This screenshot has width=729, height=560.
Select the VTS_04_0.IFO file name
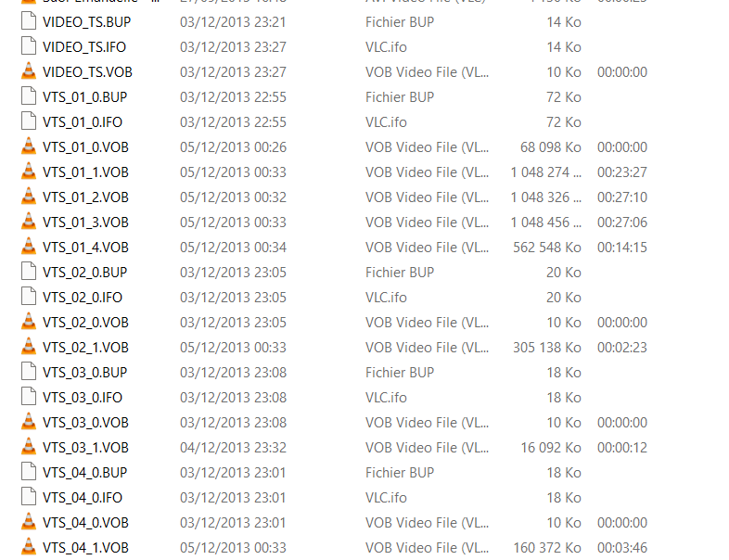[83, 498]
